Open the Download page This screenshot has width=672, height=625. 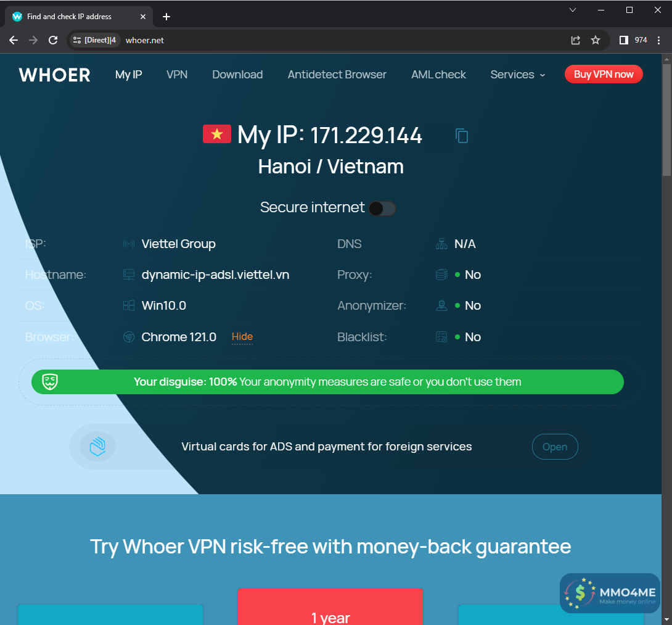237,75
